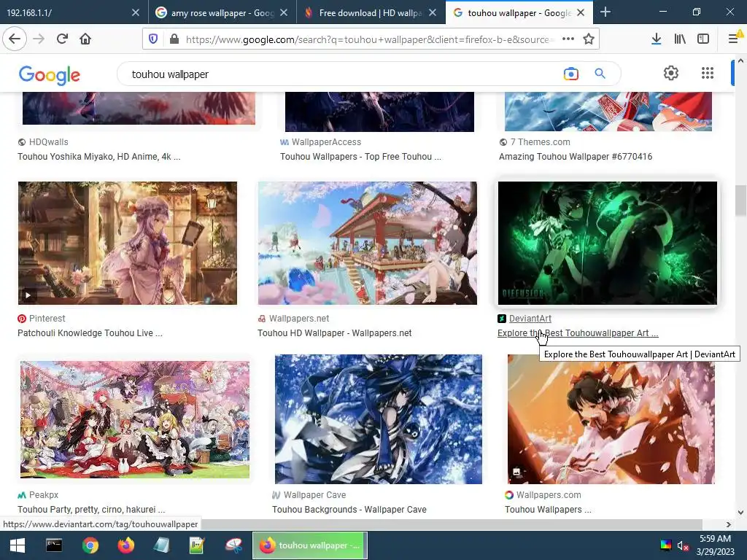This screenshot has width=747, height=560.
Task: Launch Command Prompt from the taskbar
Action: pyautogui.click(x=54, y=545)
